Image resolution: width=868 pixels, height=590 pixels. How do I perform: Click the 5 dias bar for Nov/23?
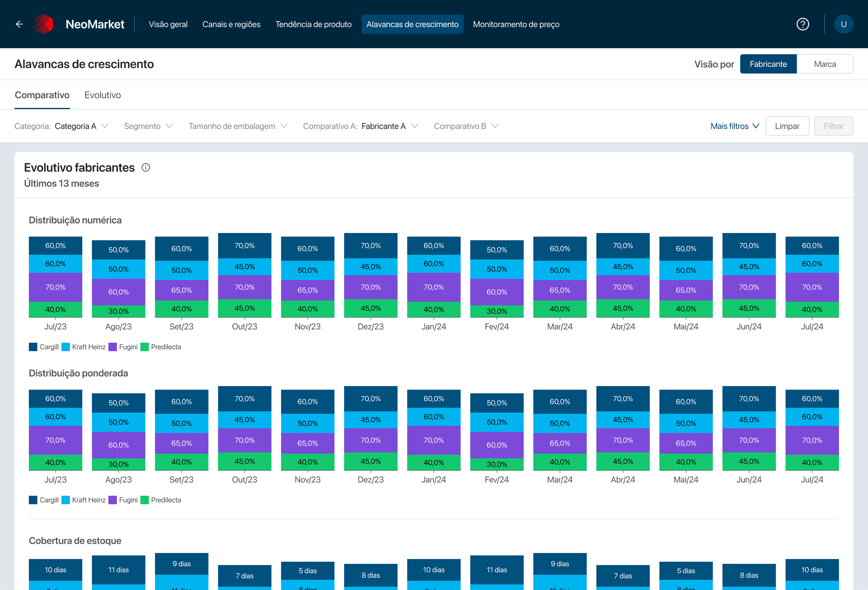308,571
